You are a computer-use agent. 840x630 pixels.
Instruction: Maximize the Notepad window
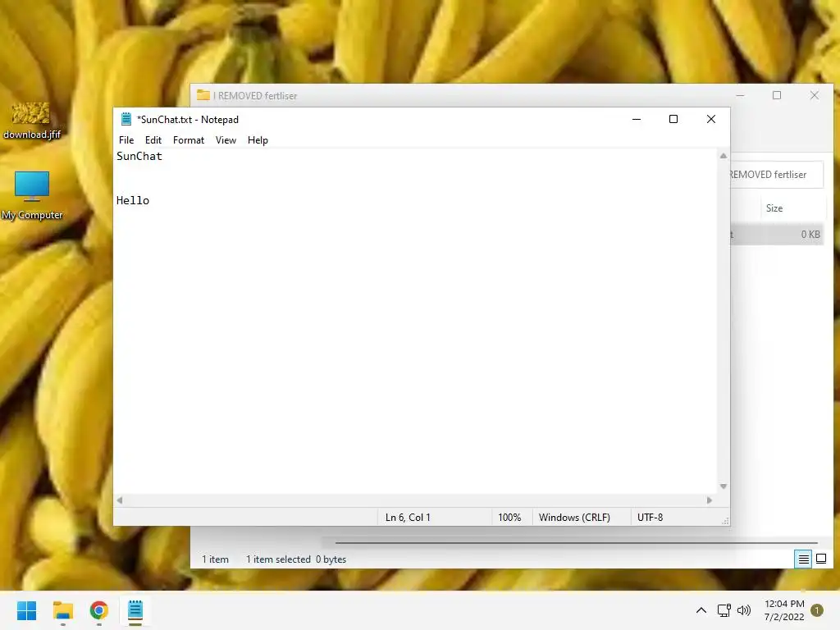click(673, 119)
